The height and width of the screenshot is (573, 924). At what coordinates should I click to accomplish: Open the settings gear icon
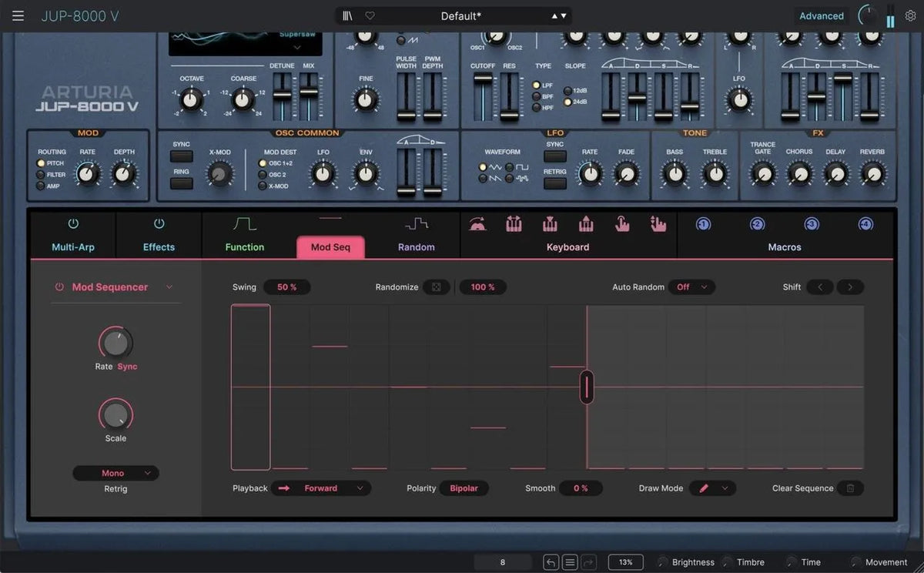(909, 15)
